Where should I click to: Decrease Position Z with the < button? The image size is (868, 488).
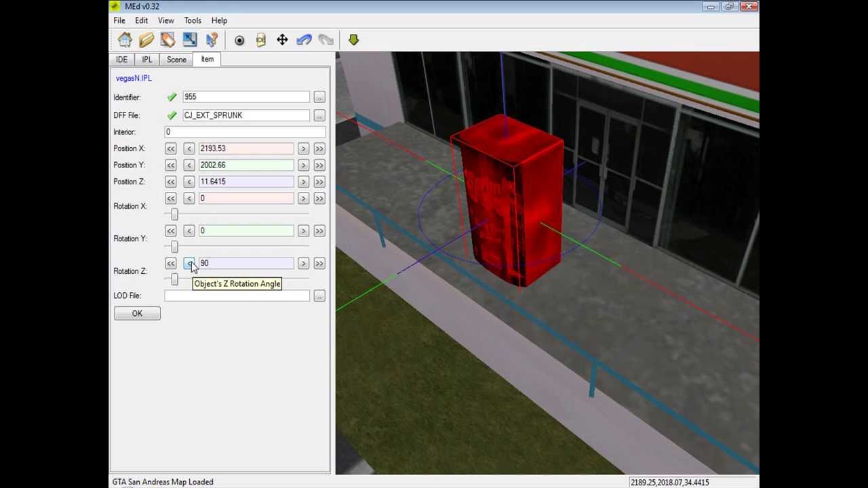click(189, 182)
